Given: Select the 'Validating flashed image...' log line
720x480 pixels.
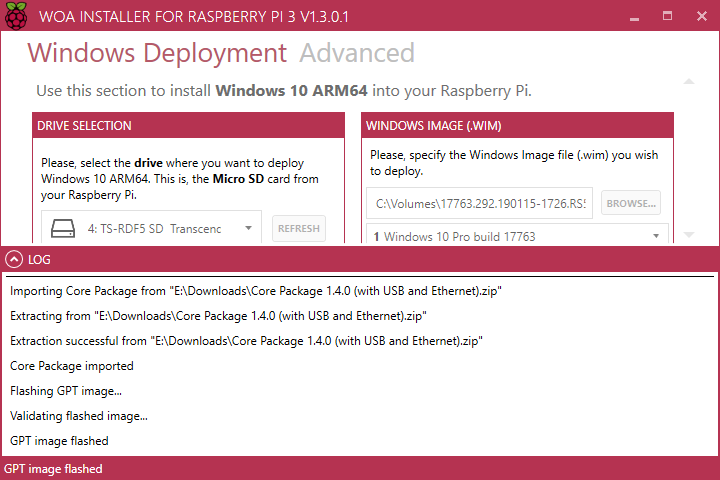Looking at the screenshot, I should [79, 416].
